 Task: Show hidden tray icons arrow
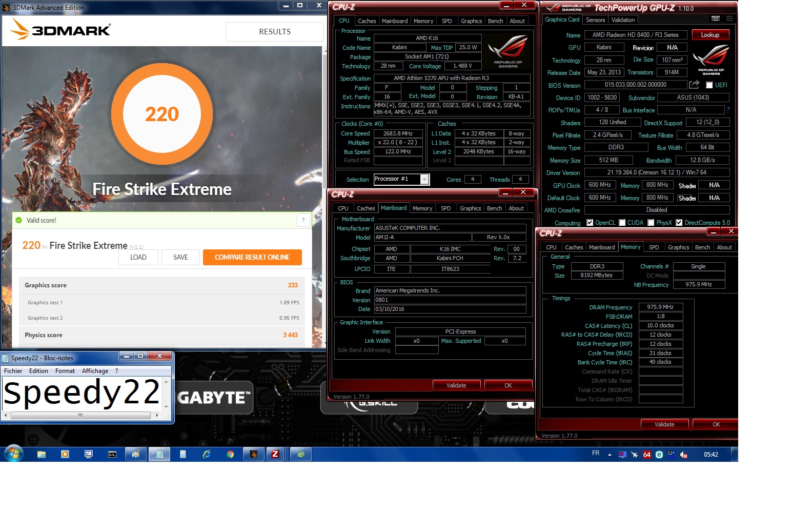tap(610, 455)
